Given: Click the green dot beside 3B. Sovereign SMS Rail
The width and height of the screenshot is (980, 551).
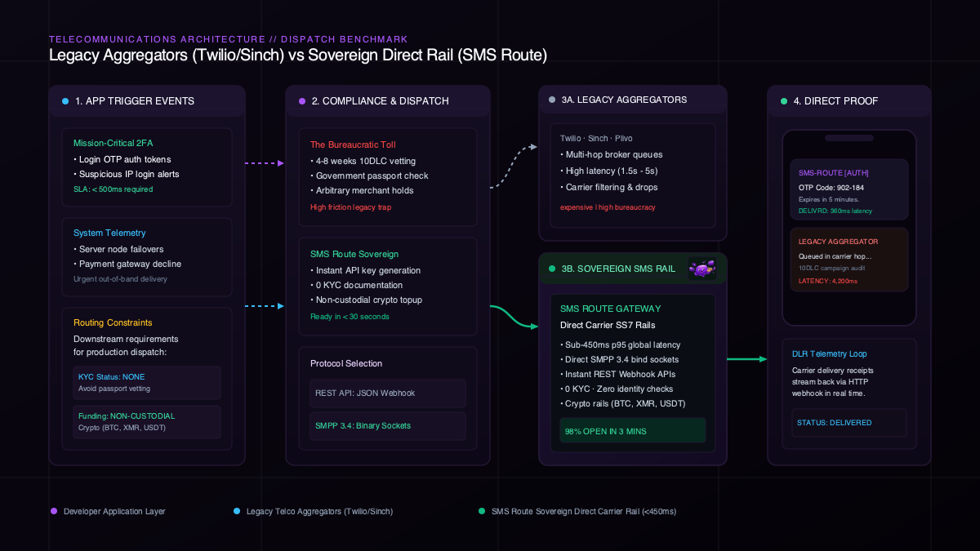Looking at the screenshot, I should (552, 268).
